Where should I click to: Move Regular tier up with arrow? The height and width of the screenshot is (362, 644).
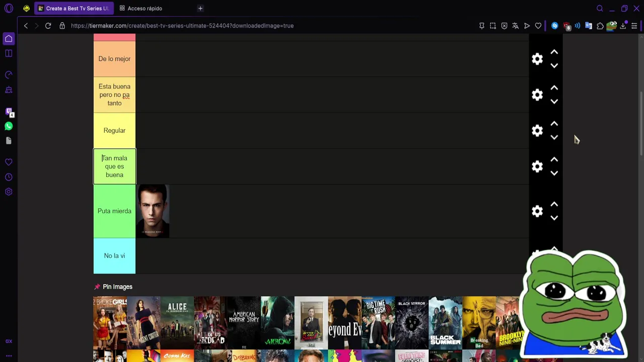coord(554,123)
